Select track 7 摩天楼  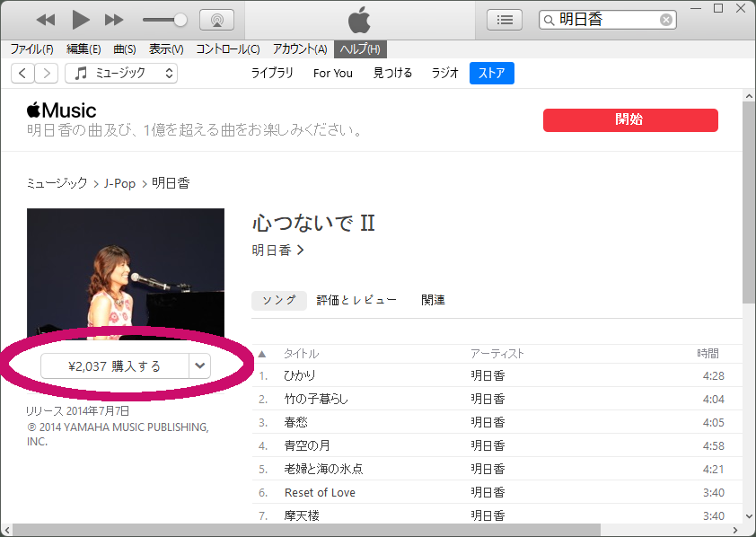497,515
